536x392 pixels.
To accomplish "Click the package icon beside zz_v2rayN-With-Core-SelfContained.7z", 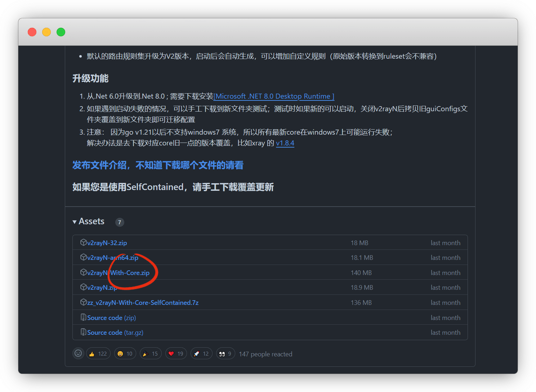I will 83,302.
